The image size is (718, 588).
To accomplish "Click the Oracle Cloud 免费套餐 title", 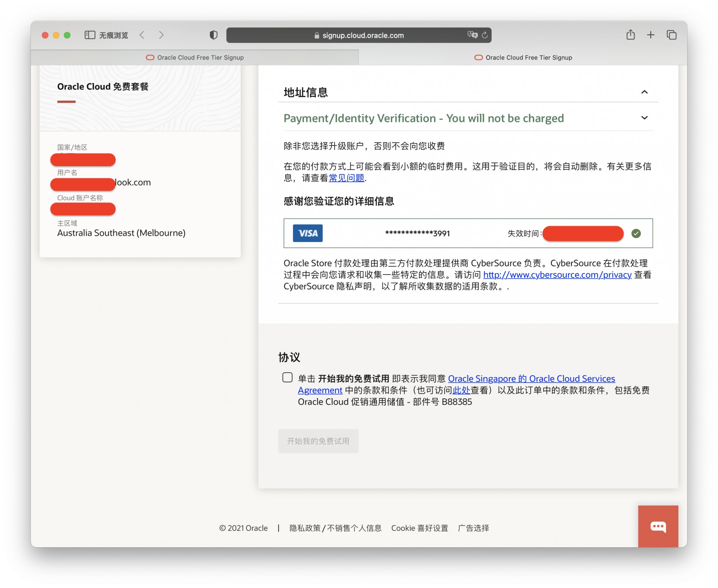I will 103,87.
